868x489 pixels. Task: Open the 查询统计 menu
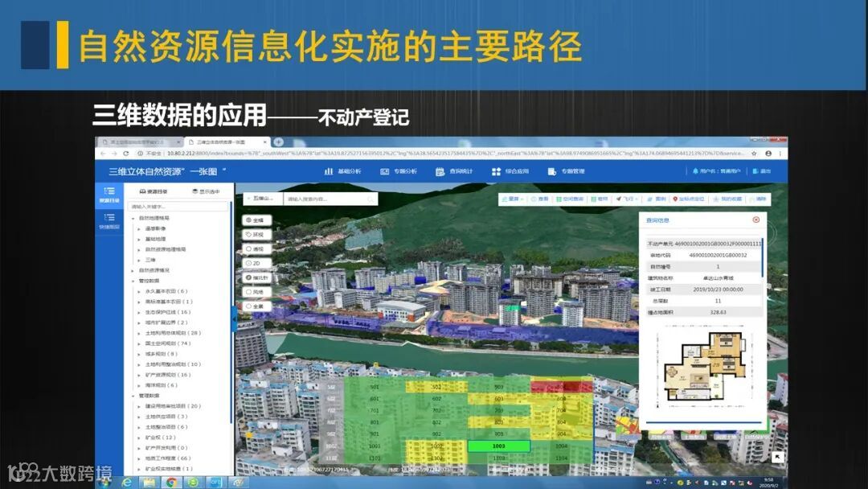coord(454,171)
